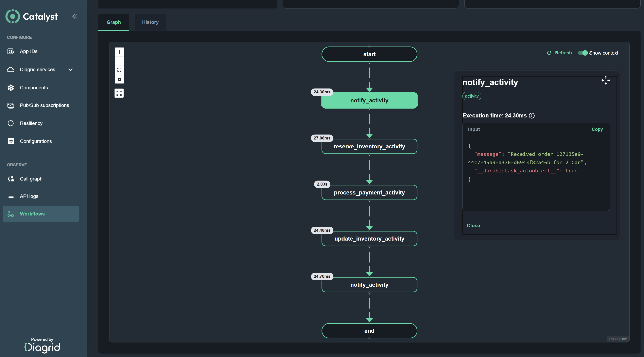The image size is (644, 357).
Task: Toggle the graph interactivity lock
Action: [x=119, y=79]
